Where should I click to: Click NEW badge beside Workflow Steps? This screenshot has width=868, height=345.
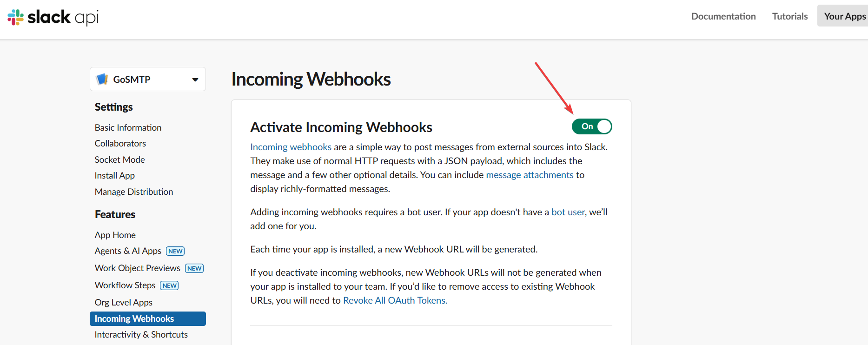[x=169, y=285]
